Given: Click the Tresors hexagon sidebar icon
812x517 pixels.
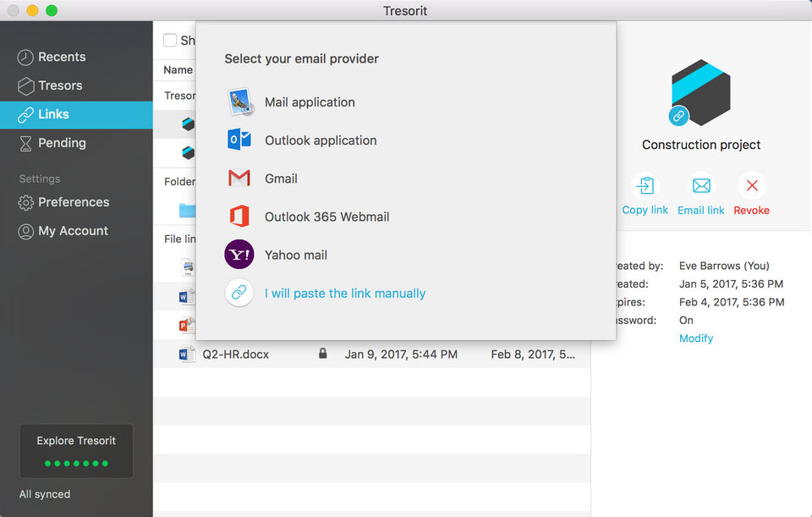Looking at the screenshot, I should 25,86.
